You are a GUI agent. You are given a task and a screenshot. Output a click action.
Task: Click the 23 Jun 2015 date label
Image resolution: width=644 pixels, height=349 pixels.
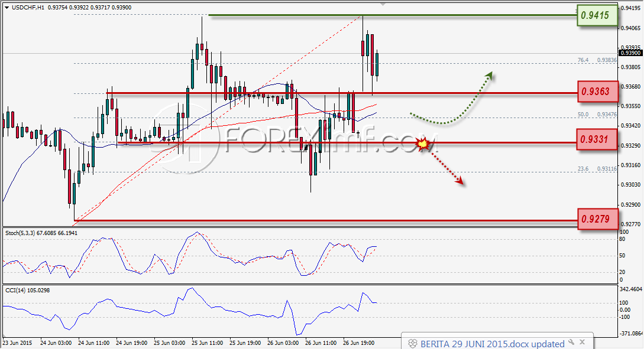pos(17,343)
